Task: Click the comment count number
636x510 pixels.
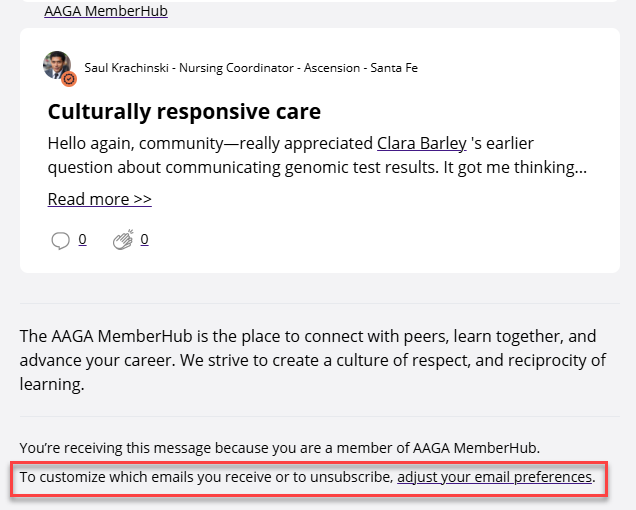Action: coord(82,239)
